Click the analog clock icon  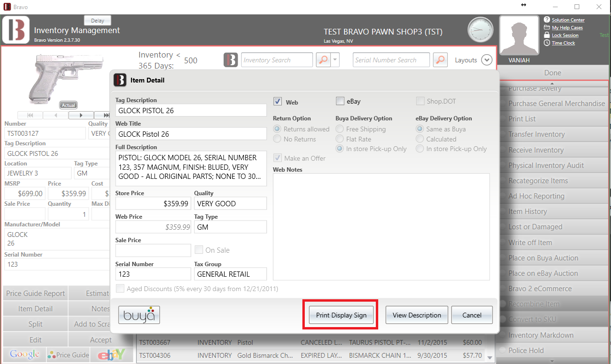click(480, 30)
